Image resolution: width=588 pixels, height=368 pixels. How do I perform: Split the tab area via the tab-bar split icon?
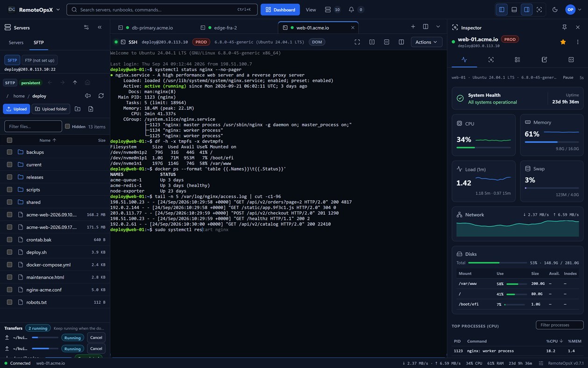(425, 27)
